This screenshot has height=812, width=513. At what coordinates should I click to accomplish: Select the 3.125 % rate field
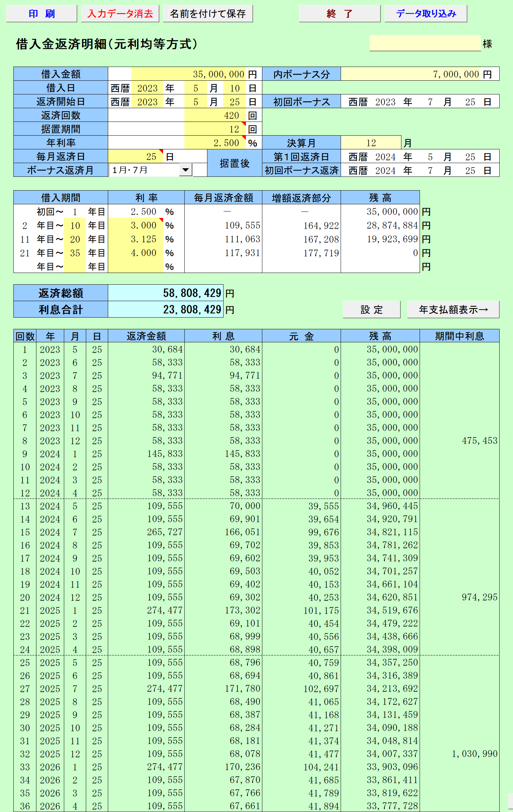[136, 239]
